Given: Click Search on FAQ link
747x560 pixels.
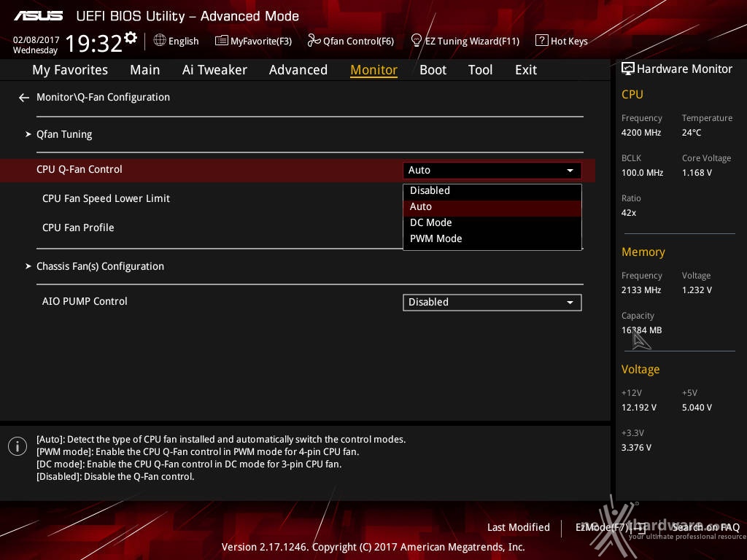Looking at the screenshot, I should [705, 527].
